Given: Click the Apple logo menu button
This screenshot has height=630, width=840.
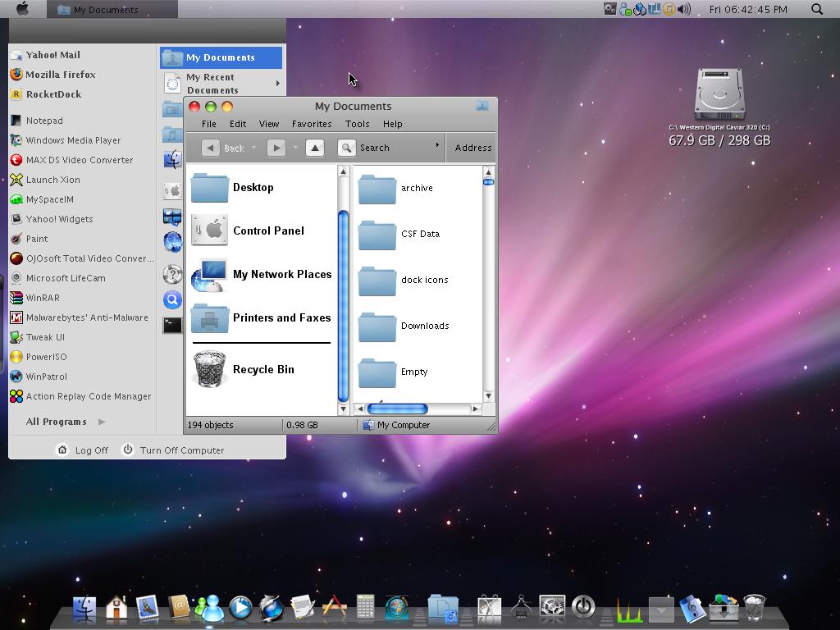Looking at the screenshot, I should point(22,8).
